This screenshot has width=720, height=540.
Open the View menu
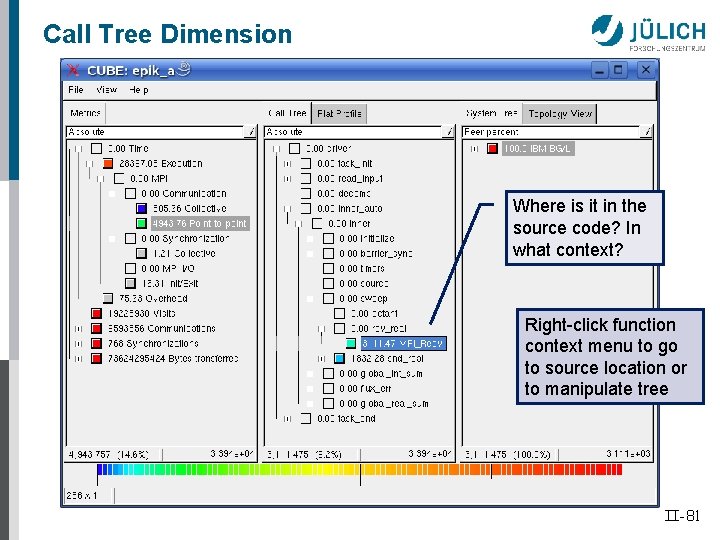click(x=107, y=90)
